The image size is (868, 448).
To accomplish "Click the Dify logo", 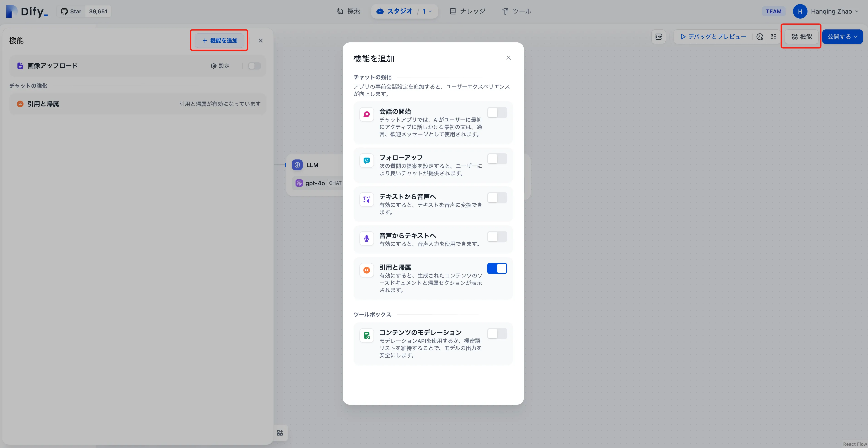I will pyautogui.click(x=27, y=12).
